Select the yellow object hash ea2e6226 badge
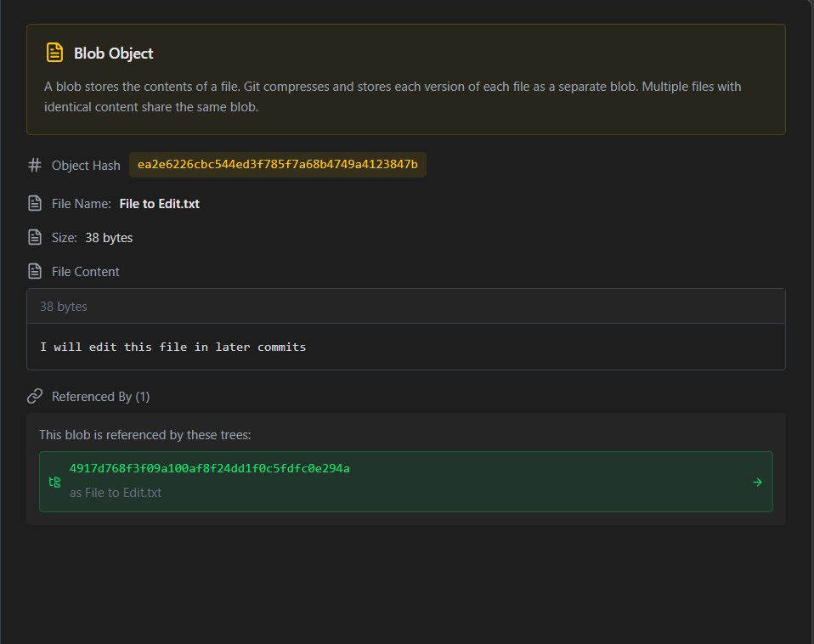This screenshot has width=814, height=644. pyautogui.click(x=278, y=165)
